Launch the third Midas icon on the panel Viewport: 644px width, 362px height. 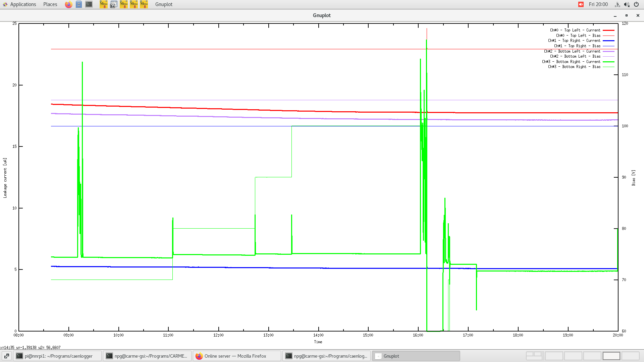pyautogui.click(x=134, y=4)
